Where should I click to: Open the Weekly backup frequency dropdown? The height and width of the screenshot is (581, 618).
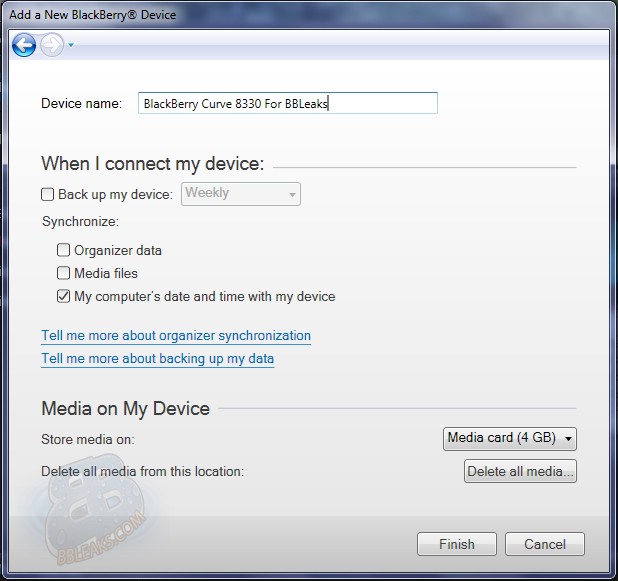point(241,194)
